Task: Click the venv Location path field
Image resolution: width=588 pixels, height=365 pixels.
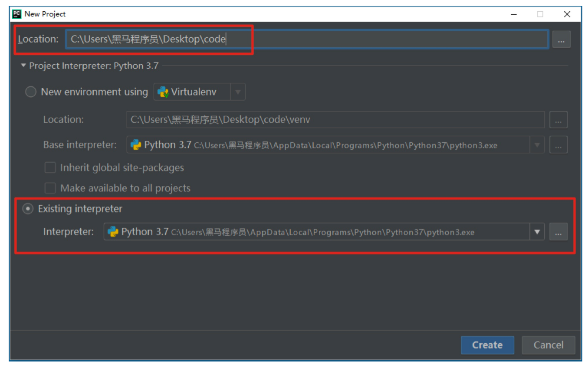Action: pos(335,120)
